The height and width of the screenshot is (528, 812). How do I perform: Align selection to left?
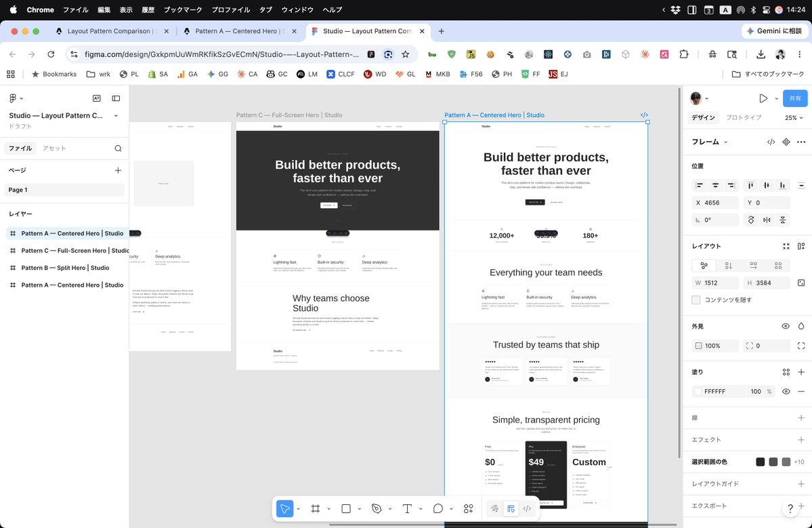coord(700,185)
